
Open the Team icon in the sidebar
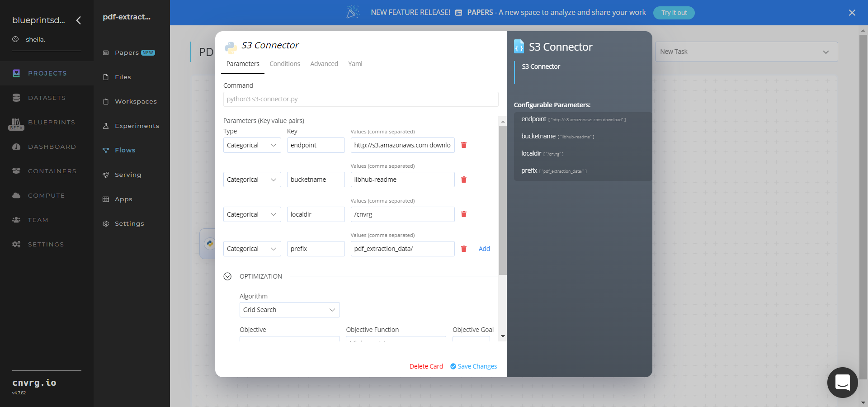pos(16,220)
